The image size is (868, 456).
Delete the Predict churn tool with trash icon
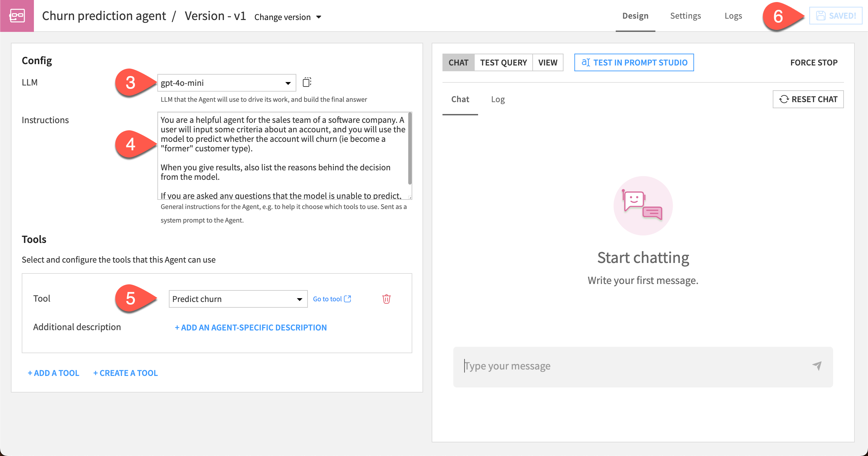386,299
